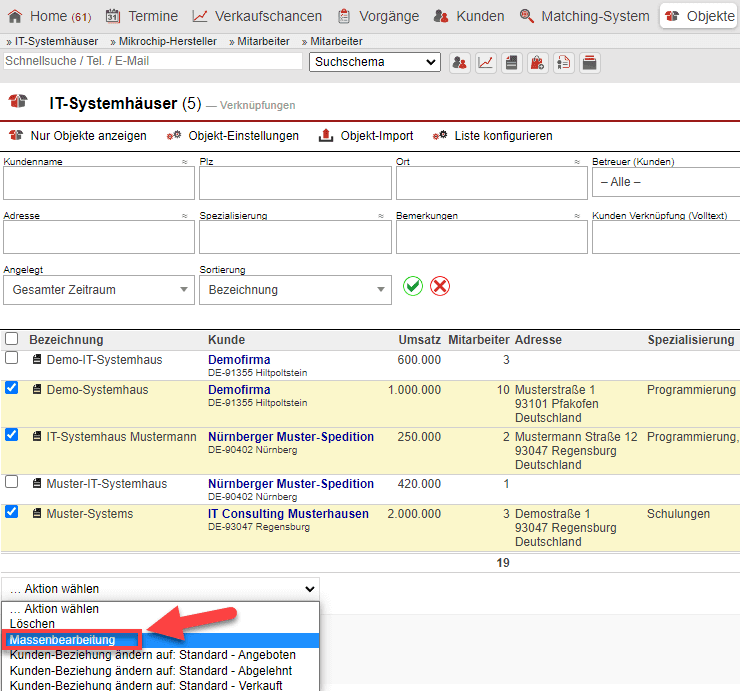Expand the Angelegt time range dropdown
This screenshot has height=691, width=740.
[x=99, y=290]
